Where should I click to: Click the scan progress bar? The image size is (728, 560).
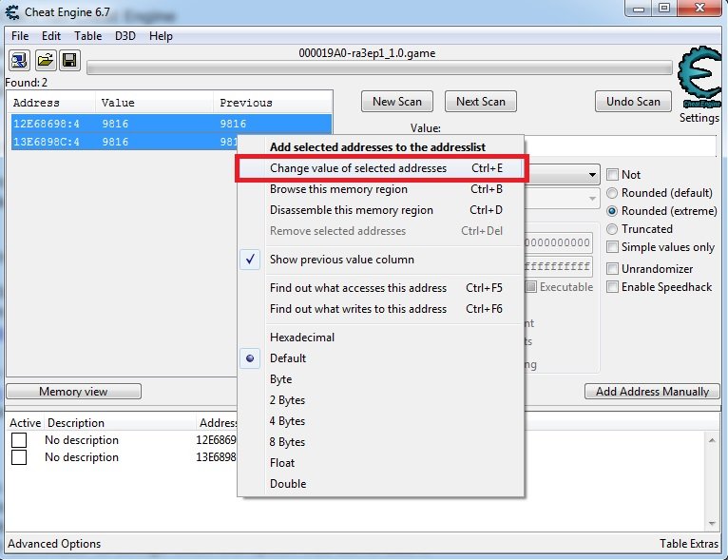(379, 68)
